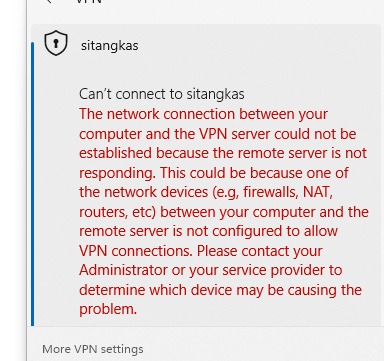The height and width of the screenshot is (361, 384).
Task: Click the empty card area right of sitangkas
Action: click(260, 46)
